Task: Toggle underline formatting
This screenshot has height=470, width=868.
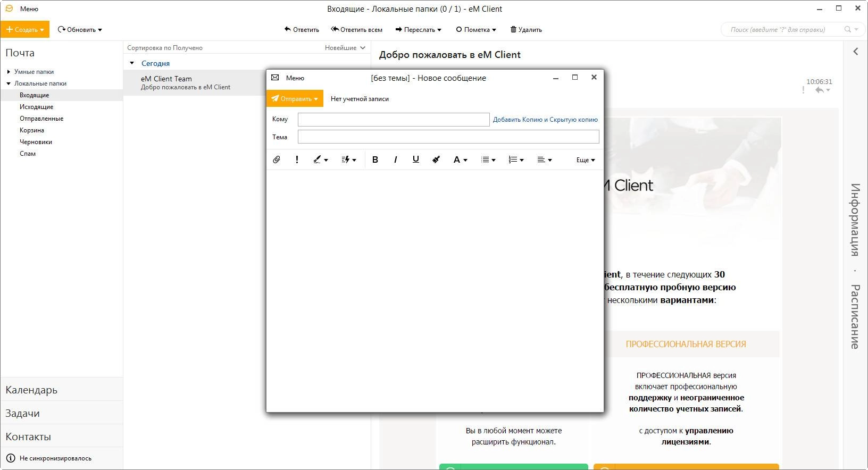Action: point(415,160)
